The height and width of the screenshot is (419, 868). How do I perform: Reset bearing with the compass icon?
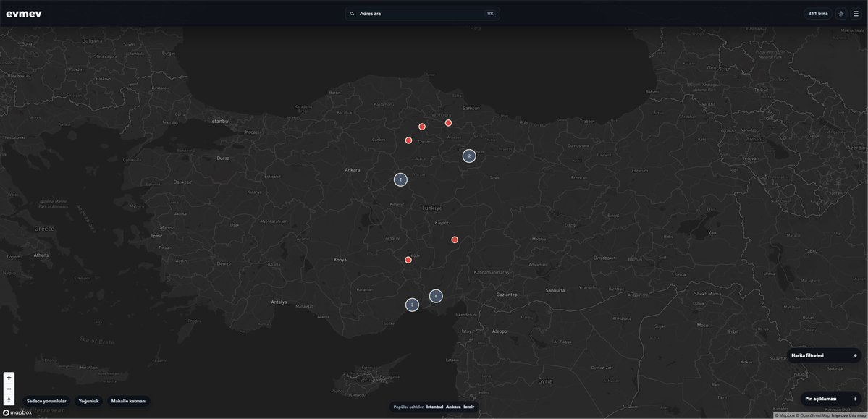[8, 398]
